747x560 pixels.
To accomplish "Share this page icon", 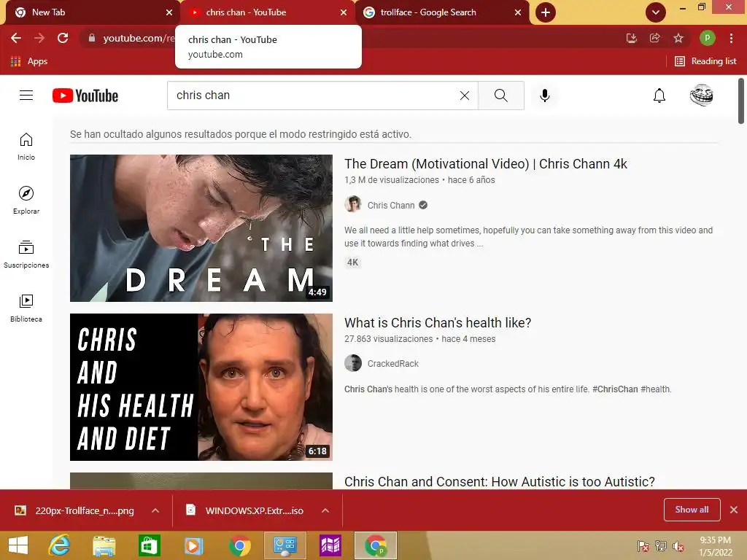I will tap(654, 38).
